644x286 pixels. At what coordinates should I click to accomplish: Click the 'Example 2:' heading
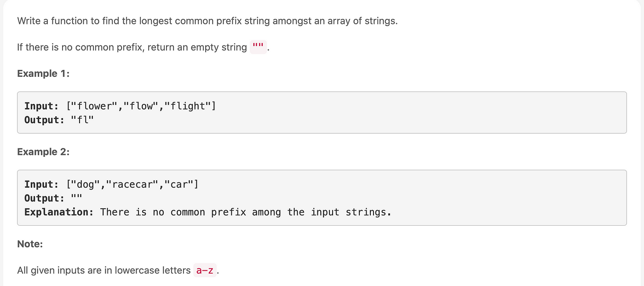(x=43, y=151)
